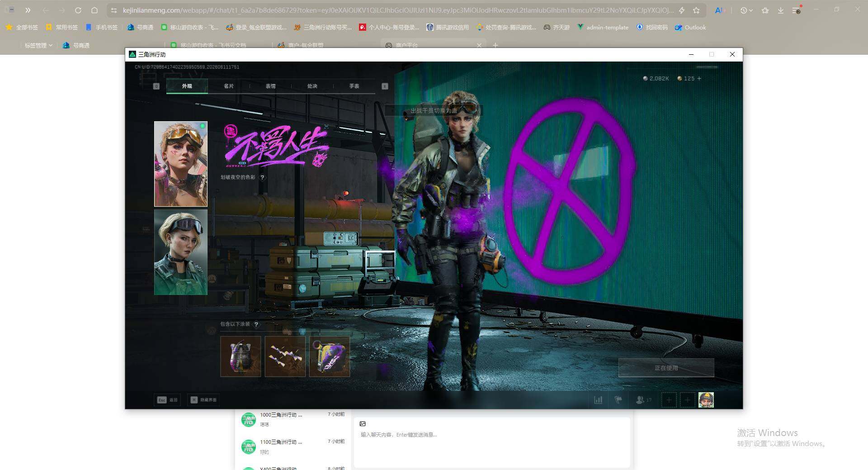Click the browser back arrow
This screenshot has height=470, width=868.
pos(45,10)
